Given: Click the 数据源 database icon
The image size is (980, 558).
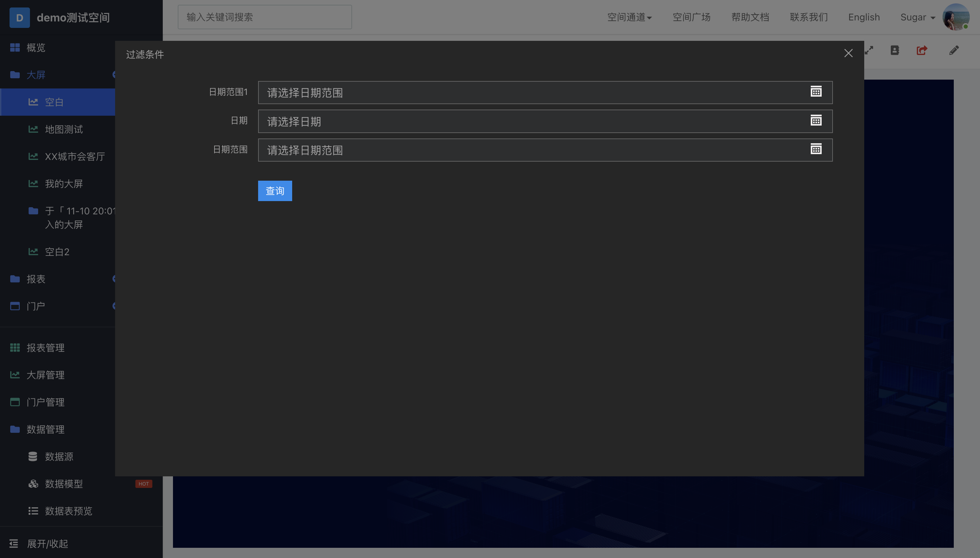Looking at the screenshot, I should [33, 457].
